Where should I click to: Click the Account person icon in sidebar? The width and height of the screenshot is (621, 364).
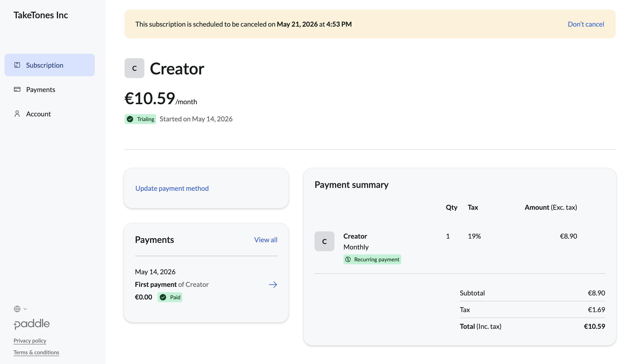pos(17,114)
